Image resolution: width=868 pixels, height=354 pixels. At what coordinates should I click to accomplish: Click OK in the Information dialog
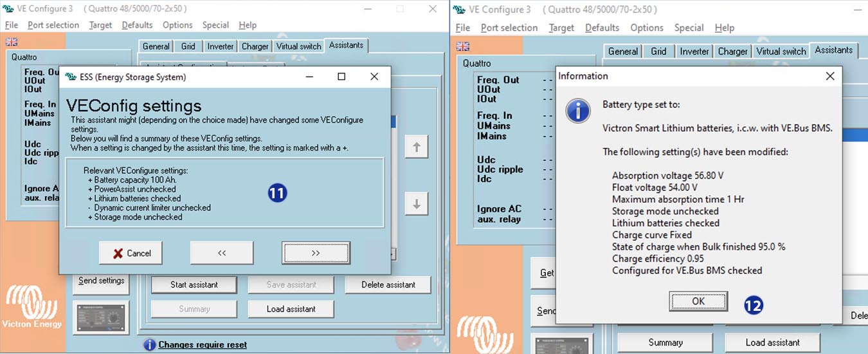698,301
